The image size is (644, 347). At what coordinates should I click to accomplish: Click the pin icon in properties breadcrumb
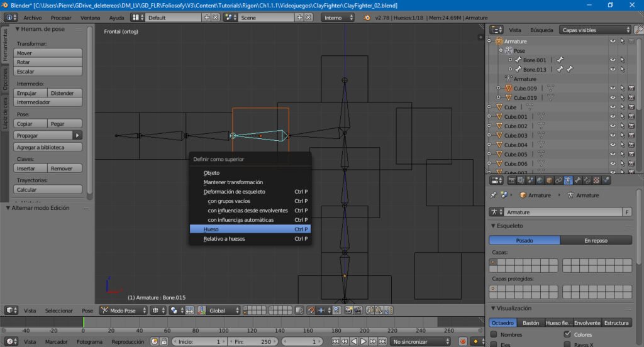click(x=493, y=195)
